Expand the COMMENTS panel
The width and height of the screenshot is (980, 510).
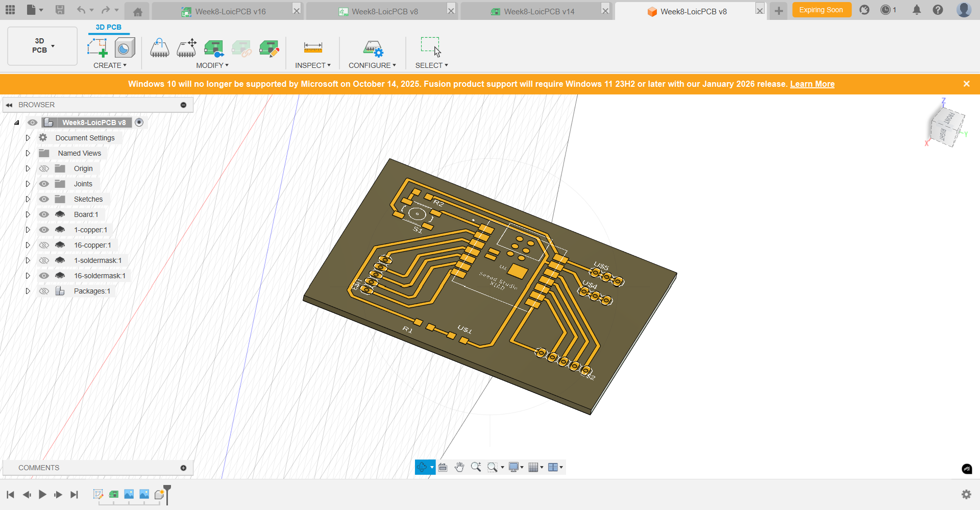(183, 468)
